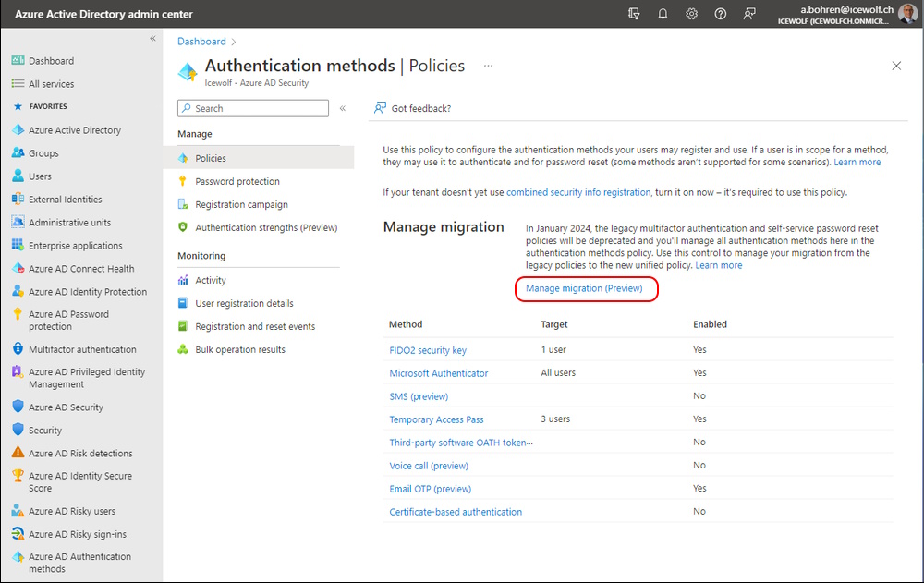Open the more options ellipsis by title

pyautogui.click(x=488, y=66)
